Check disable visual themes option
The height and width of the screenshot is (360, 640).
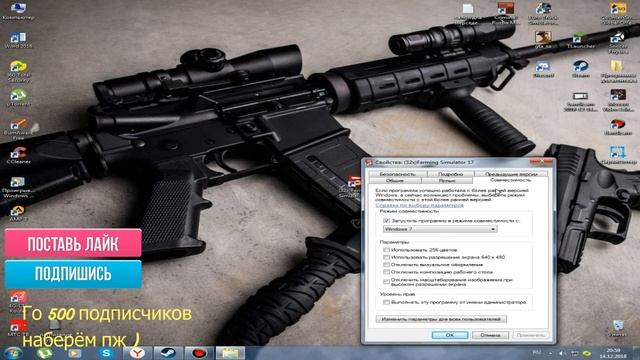point(386,264)
